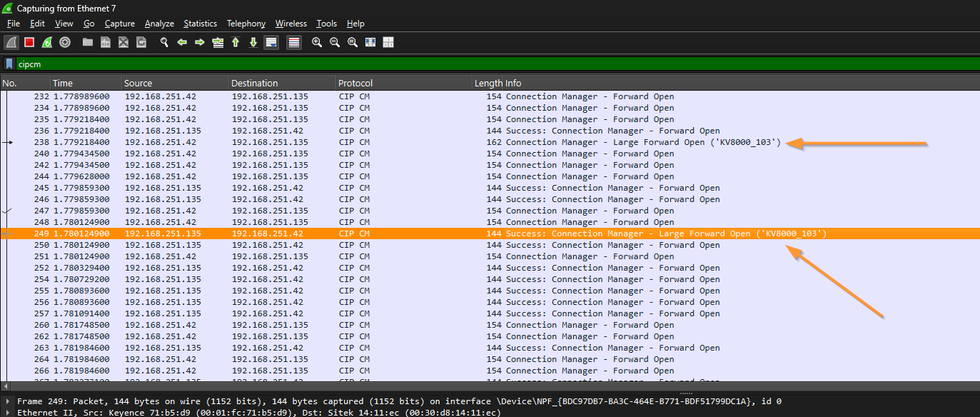Image resolution: width=980 pixels, height=417 pixels.
Task: Select packet number 247 row
Action: click(x=490, y=211)
